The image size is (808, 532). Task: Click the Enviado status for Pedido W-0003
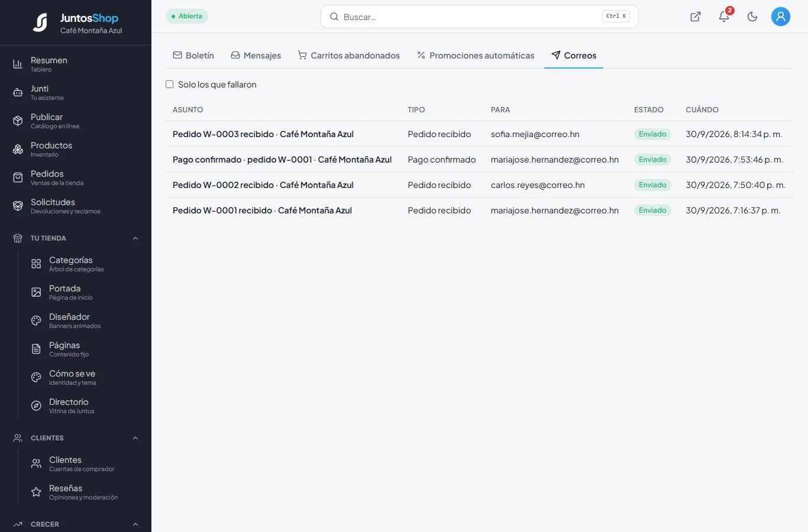(x=652, y=134)
